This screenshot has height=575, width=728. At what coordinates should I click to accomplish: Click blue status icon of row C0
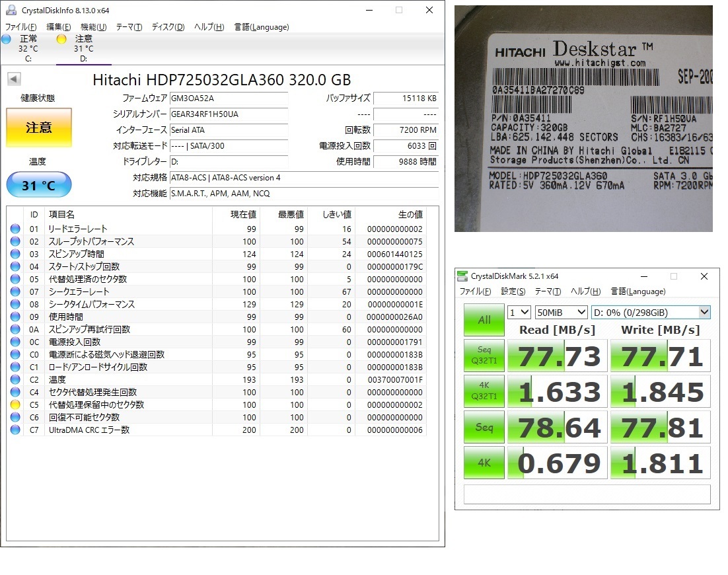[x=15, y=354]
